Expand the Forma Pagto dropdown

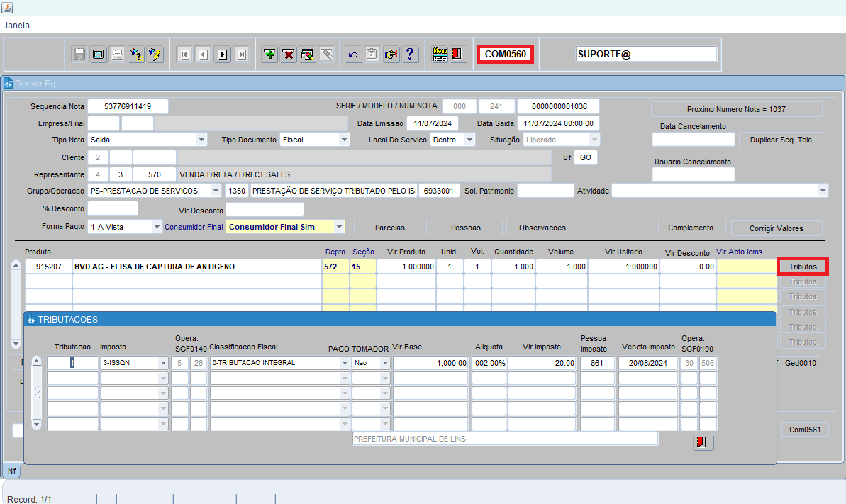pos(157,228)
